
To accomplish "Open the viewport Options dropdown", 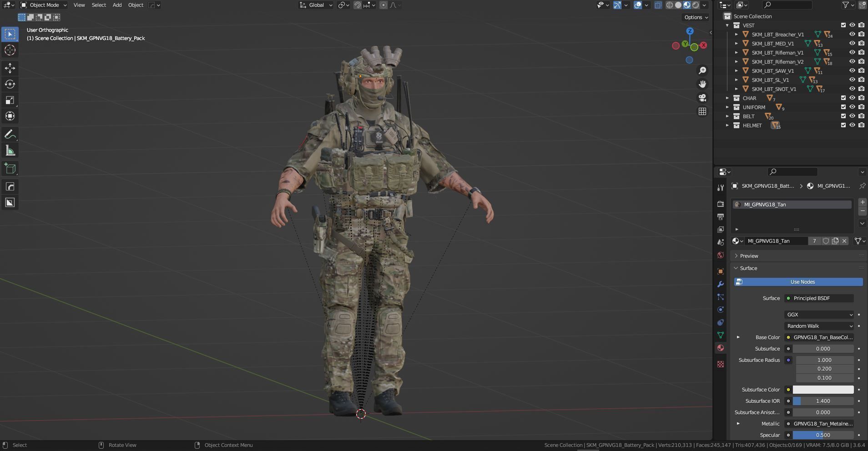I will click(x=696, y=17).
